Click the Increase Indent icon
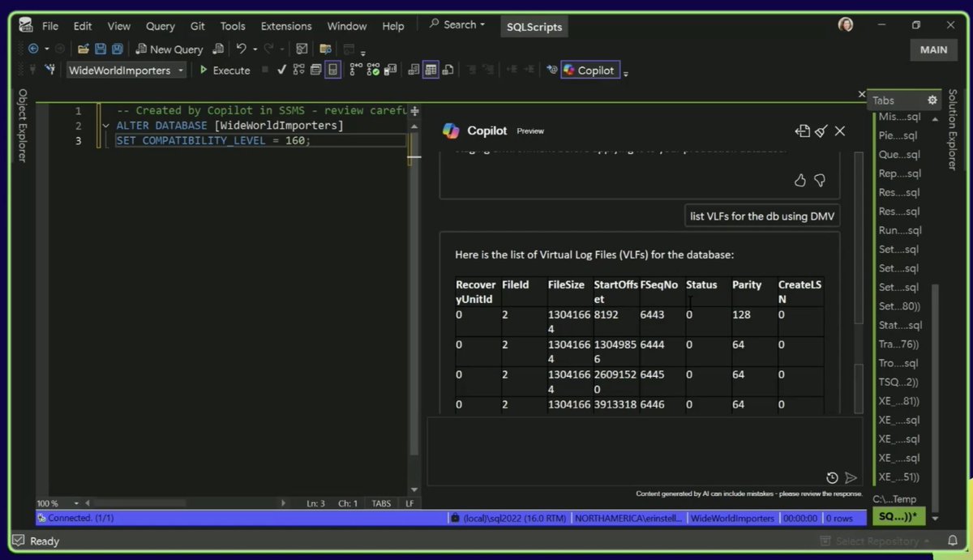 [x=530, y=70]
